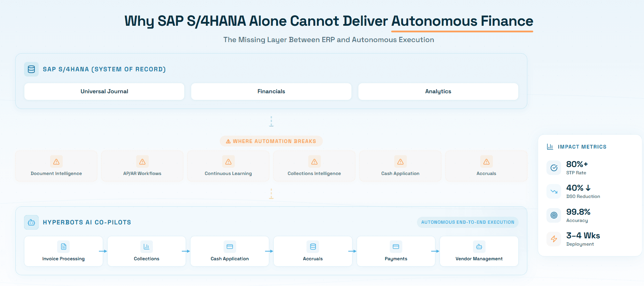Open the AP/AR Workflows card
644x286 pixels.
(x=142, y=166)
